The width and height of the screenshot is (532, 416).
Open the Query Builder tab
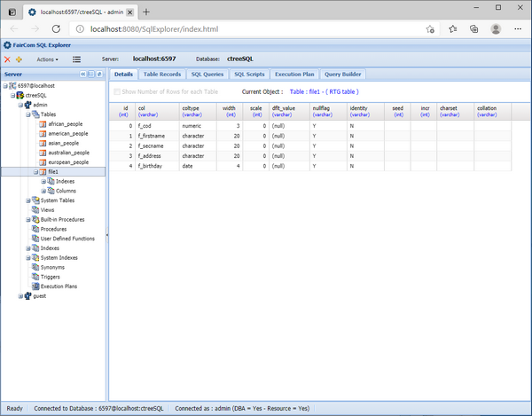343,75
